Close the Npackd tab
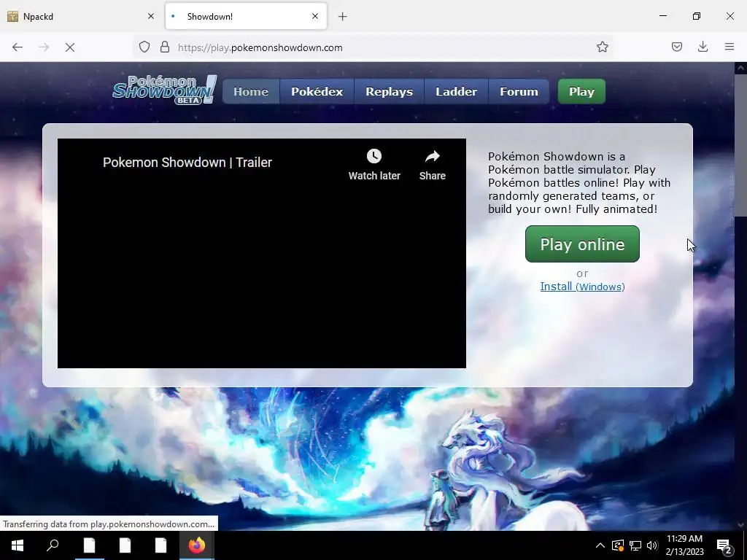This screenshot has width=747, height=560. (x=151, y=16)
